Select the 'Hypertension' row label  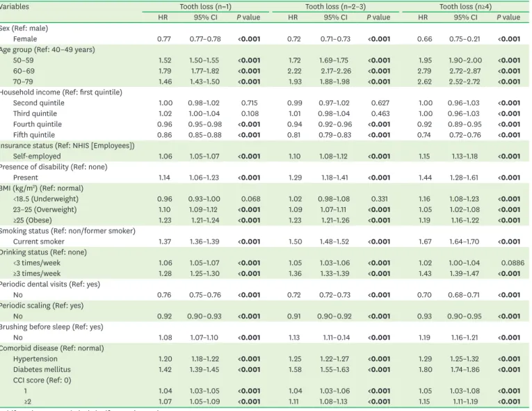(35, 359)
